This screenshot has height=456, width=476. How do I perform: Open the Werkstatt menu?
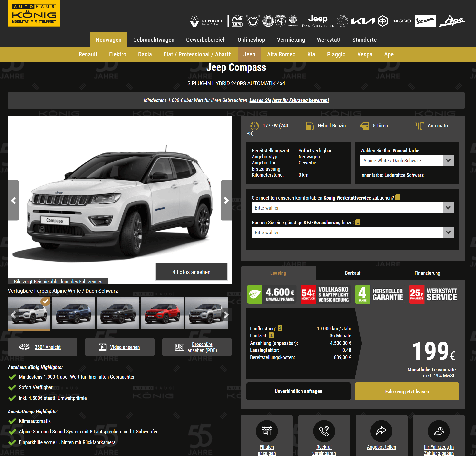[x=329, y=40]
